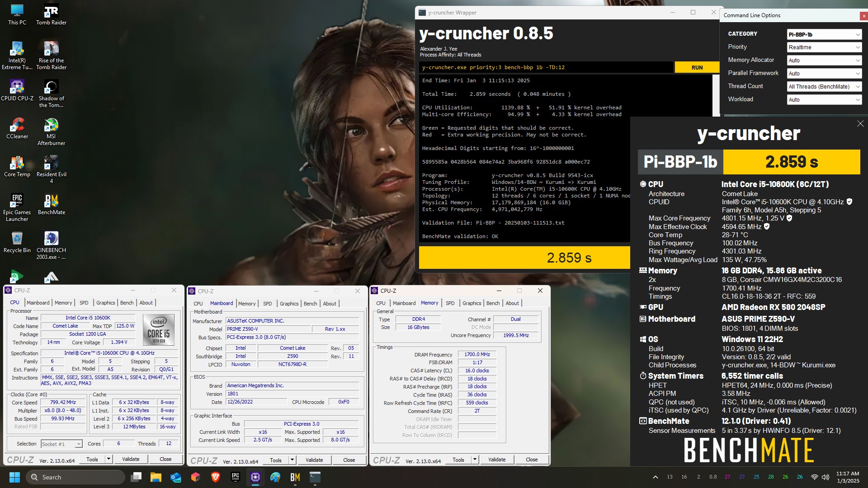
Task: Click the y-cruncher command line input field
Action: coord(546,67)
